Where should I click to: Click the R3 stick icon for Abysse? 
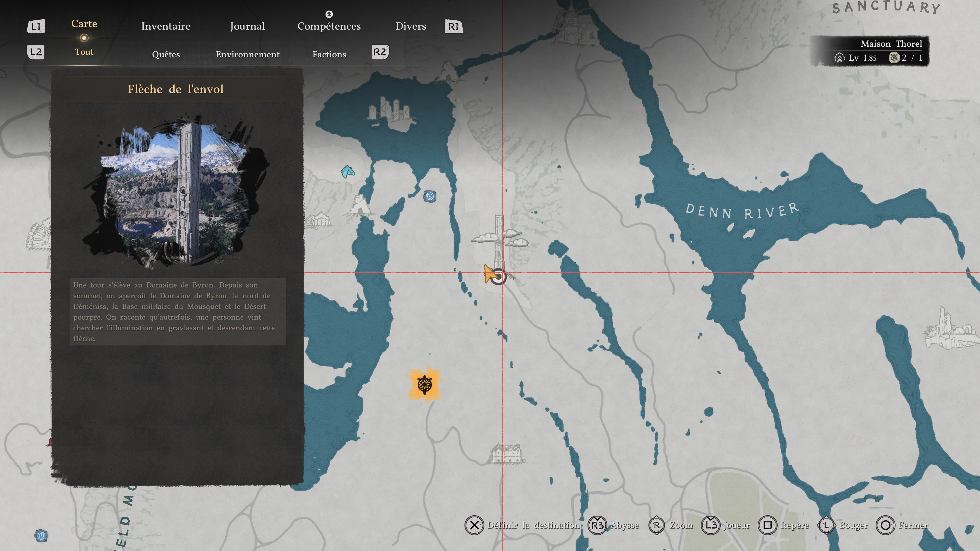[597, 525]
